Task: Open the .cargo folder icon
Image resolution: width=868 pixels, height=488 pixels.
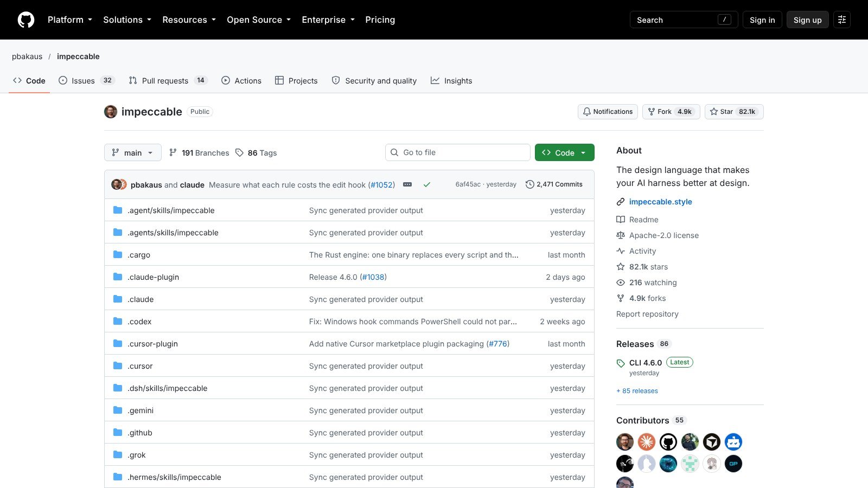Action: coord(118,254)
